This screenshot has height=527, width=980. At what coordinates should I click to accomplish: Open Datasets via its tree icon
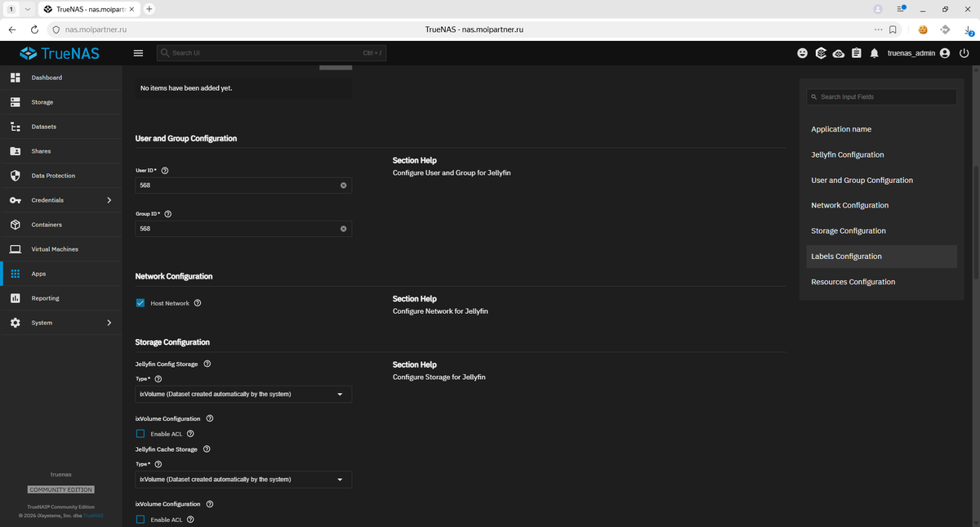pos(15,127)
